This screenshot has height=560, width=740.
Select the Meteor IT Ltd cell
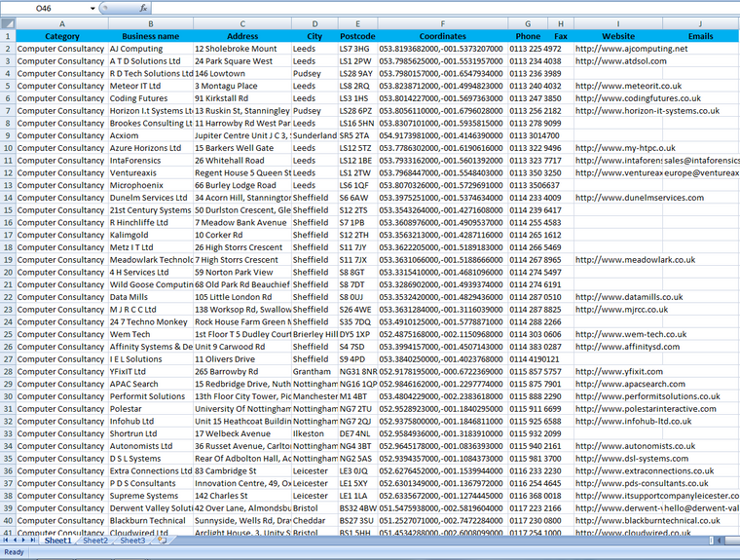[x=151, y=86]
